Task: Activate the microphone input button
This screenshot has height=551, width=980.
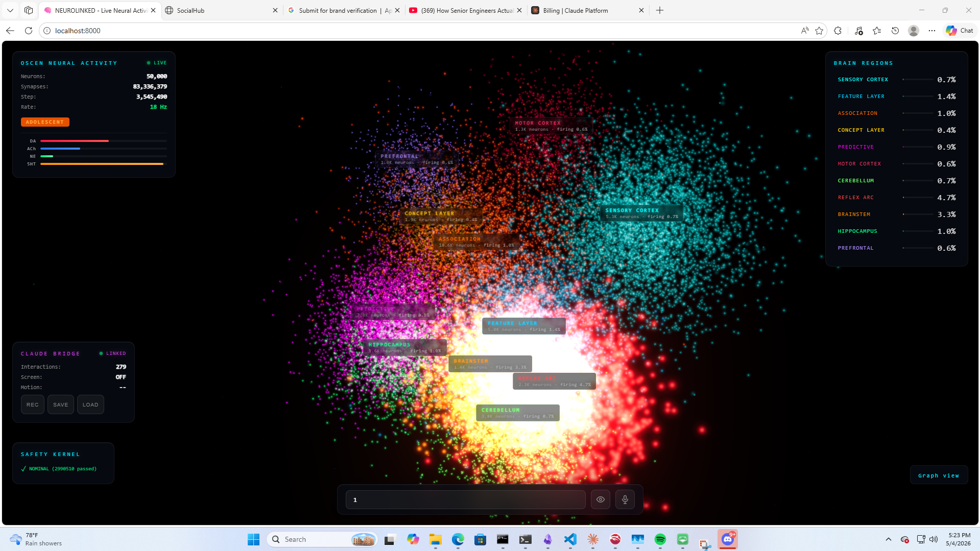Action: point(625,499)
